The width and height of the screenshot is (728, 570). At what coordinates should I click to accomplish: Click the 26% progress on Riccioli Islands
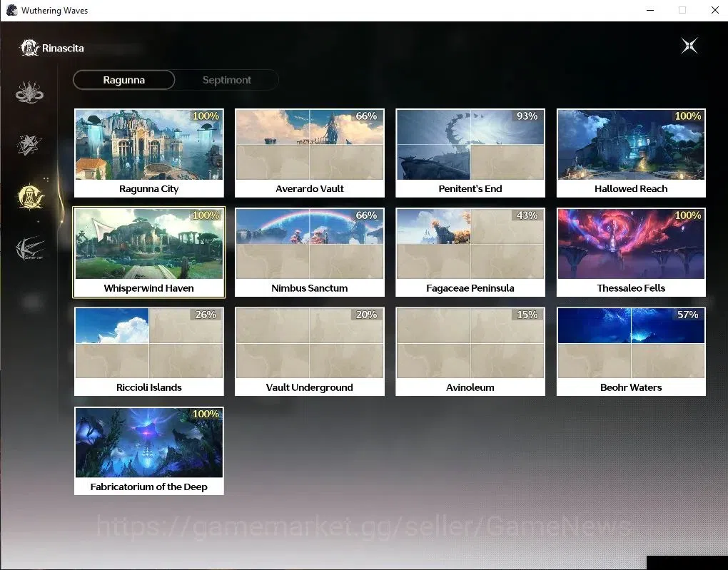pyautogui.click(x=206, y=315)
